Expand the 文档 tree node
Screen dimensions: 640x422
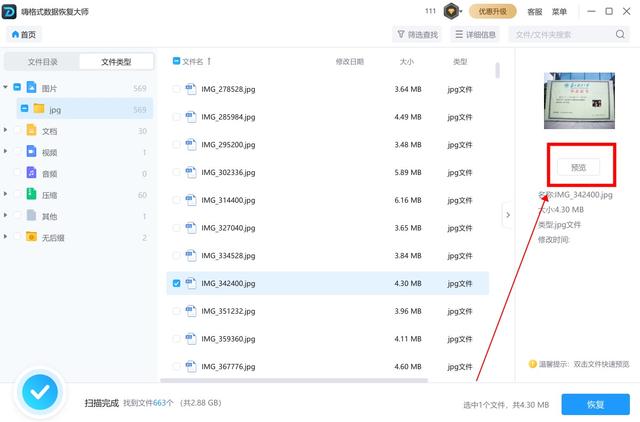5,130
